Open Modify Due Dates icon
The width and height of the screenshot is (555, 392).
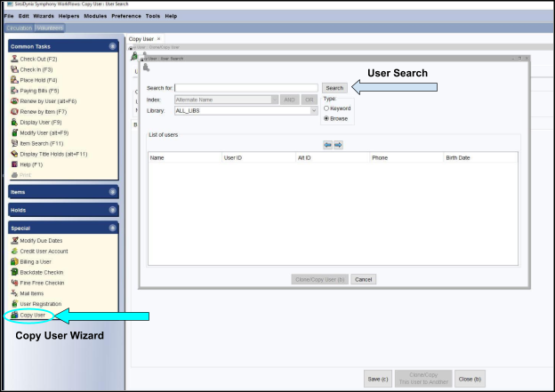14,241
